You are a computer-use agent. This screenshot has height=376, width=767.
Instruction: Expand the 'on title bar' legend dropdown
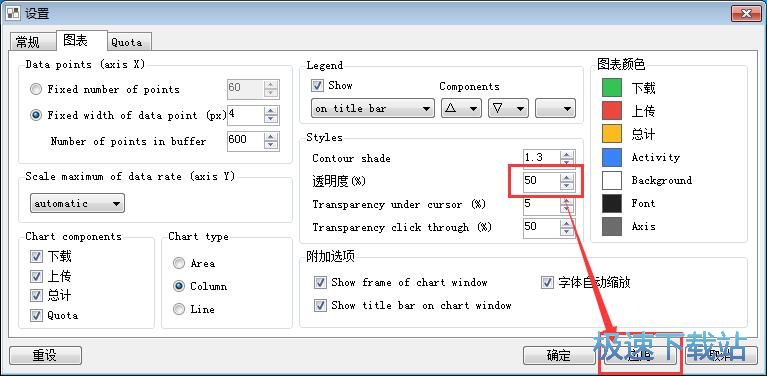pos(372,109)
